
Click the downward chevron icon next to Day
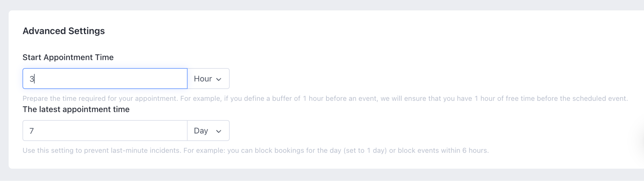tap(219, 131)
